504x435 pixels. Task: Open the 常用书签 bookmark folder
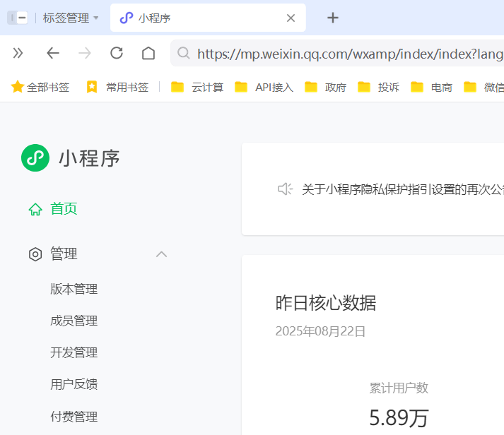[x=117, y=87]
